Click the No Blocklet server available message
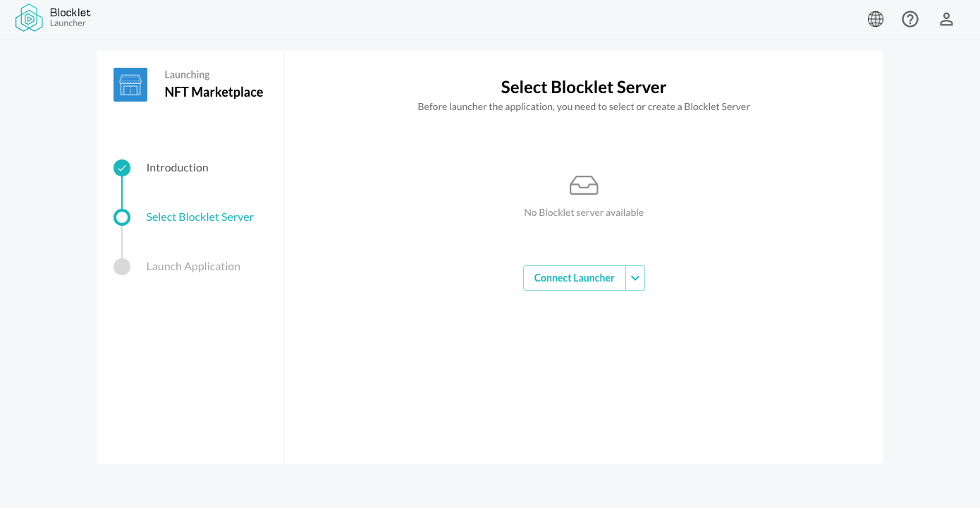Viewport: 980px width, 508px height. click(x=583, y=212)
